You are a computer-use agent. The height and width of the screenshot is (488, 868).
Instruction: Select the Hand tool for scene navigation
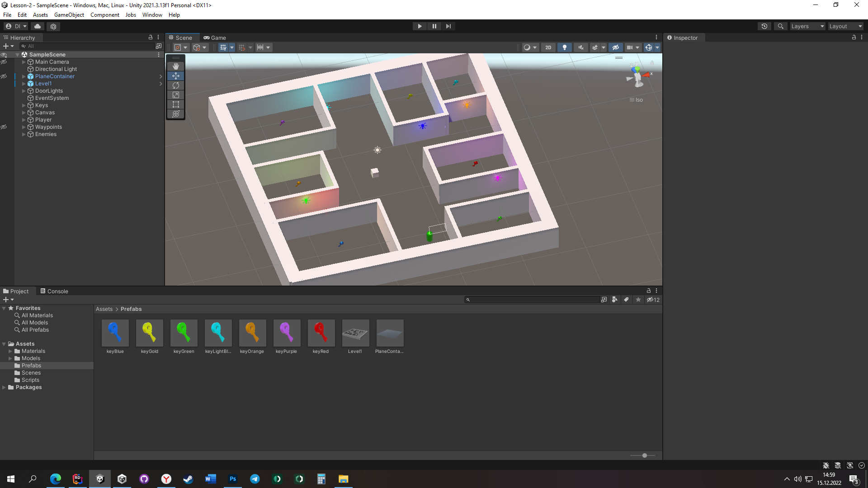[x=176, y=66]
